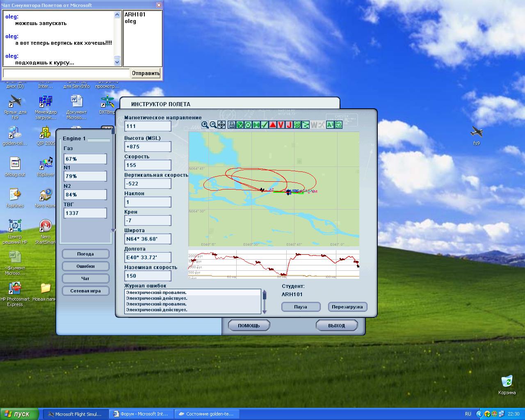Click the Магнетическое направление field 111

click(148, 126)
